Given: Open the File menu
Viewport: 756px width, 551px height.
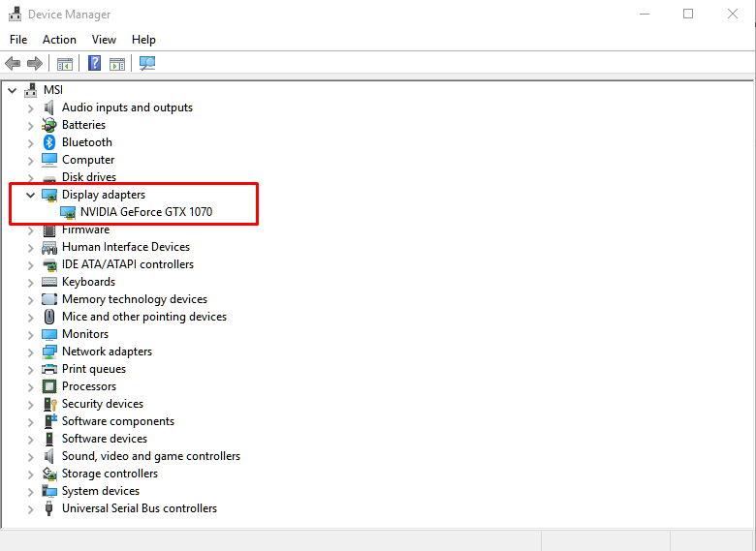Looking at the screenshot, I should (x=18, y=40).
